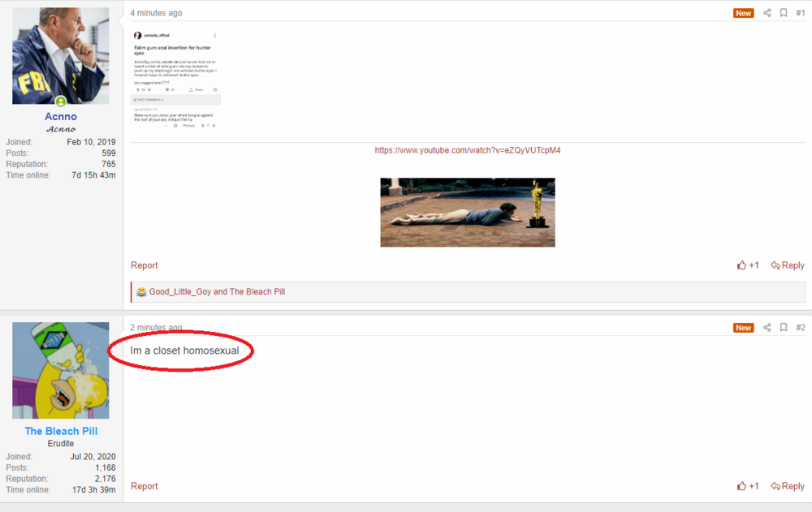The height and width of the screenshot is (512, 812).
Task: Enlarge the attached Reddit screenshot thumbnail
Action: coord(175,80)
